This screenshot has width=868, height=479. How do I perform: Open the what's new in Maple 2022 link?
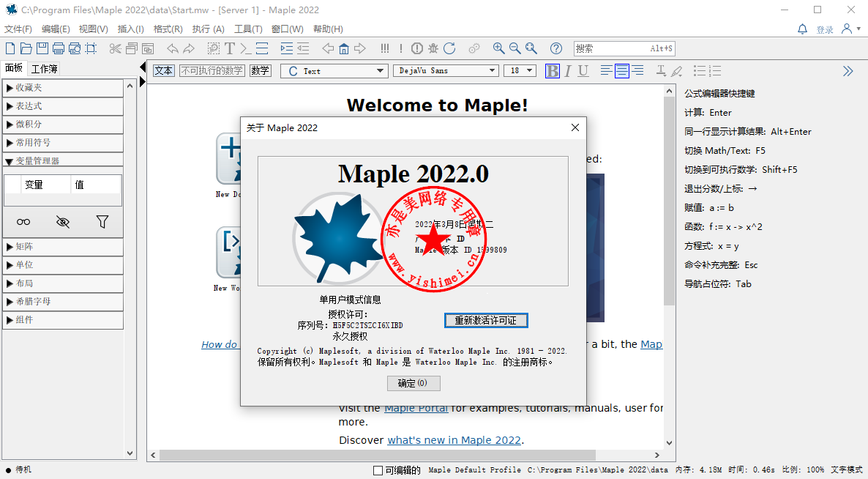[454, 440]
